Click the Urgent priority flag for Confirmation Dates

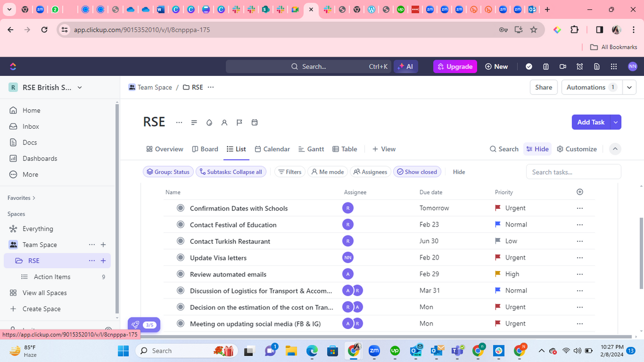tap(498, 208)
